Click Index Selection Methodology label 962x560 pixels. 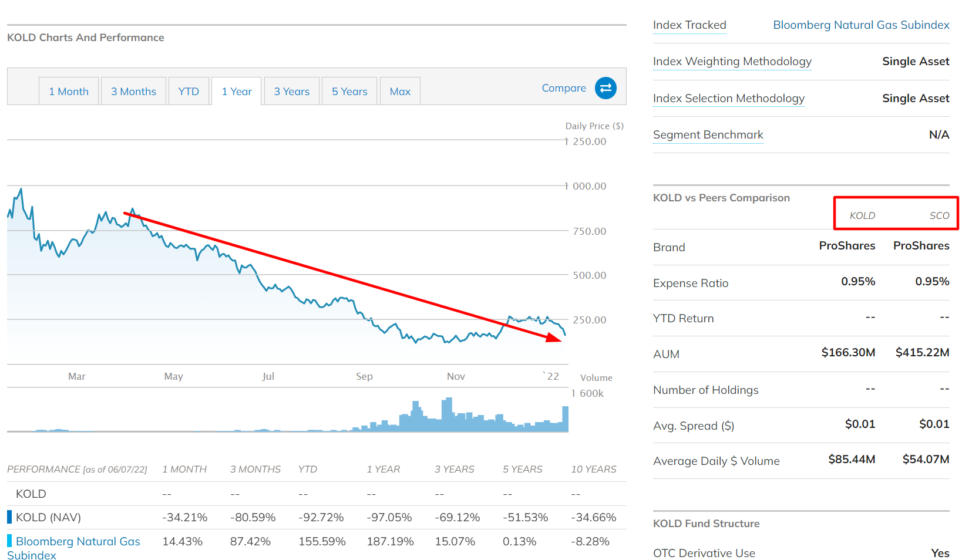tap(729, 98)
